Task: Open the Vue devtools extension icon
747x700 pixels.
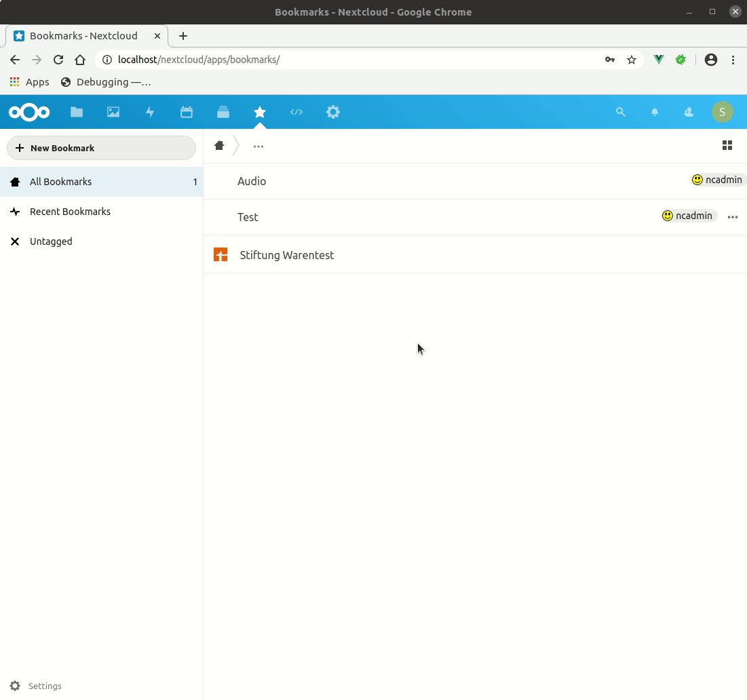Action: click(658, 60)
